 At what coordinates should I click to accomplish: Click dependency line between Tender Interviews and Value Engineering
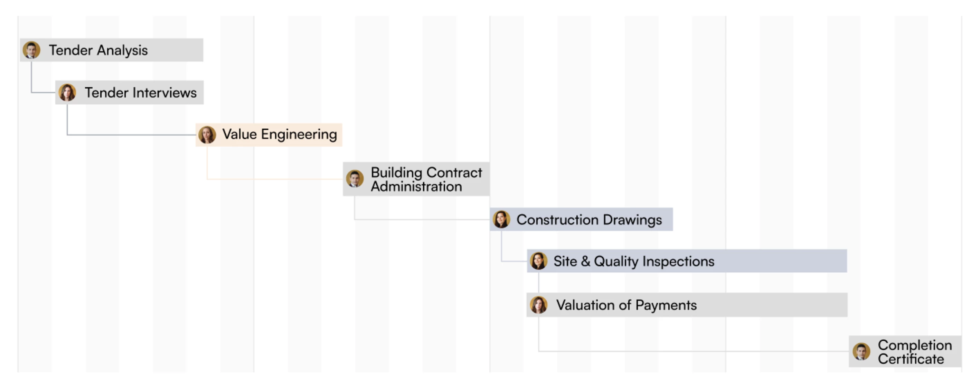point(131,135)
